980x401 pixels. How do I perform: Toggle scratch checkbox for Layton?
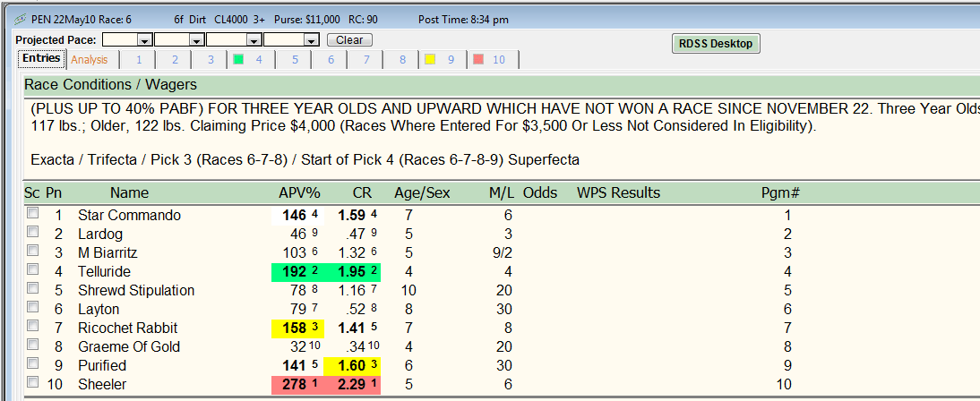click(x=32, y=307)
